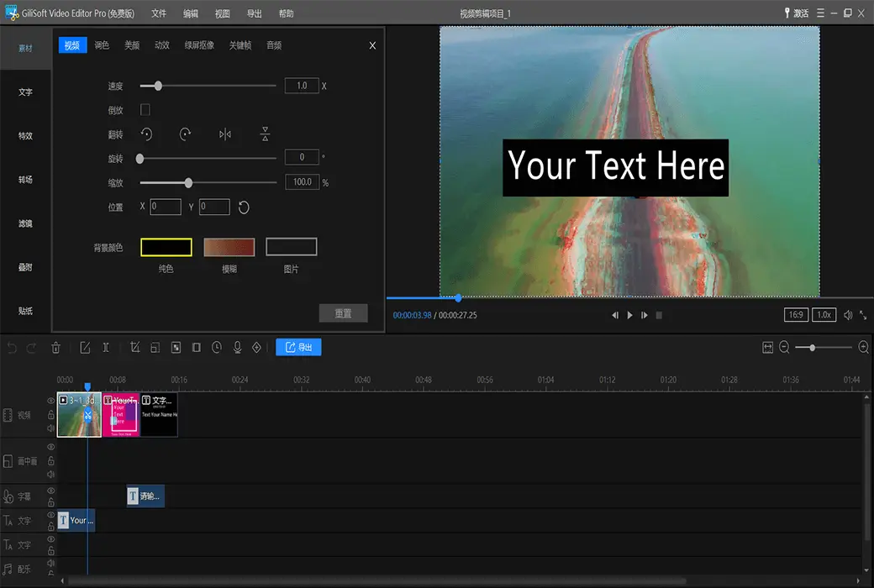Click the 速度 speed slider handle

click(x=158, y=86)
